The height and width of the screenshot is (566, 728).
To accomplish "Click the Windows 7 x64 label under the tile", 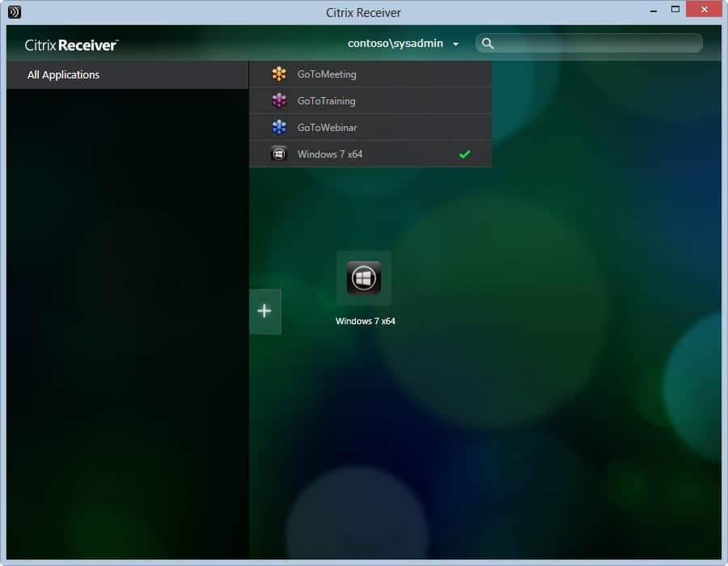I will (x=366, y=321).
